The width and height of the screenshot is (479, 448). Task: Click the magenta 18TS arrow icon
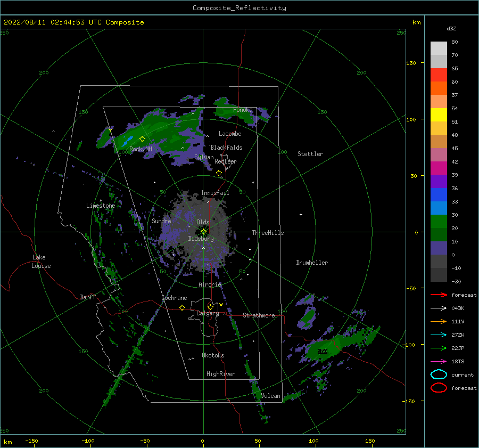pyautogui.click(x=439, y=362)
